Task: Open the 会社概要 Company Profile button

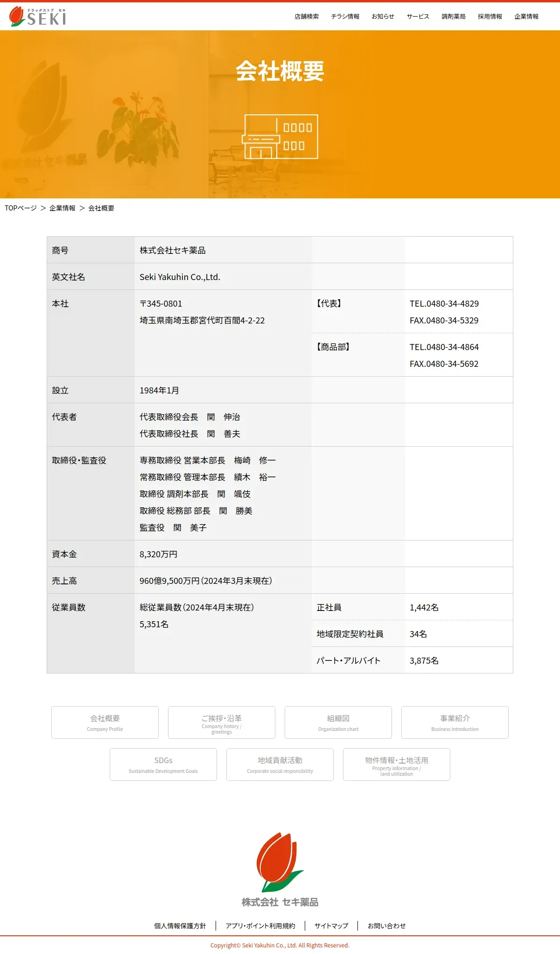Action: coord(105,723)
